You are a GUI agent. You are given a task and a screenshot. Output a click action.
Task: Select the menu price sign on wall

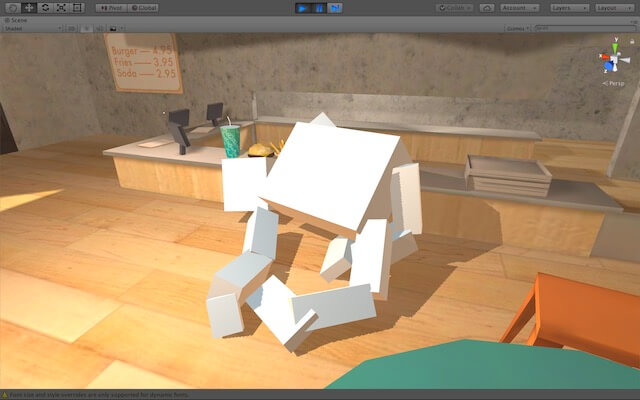pyautogui.click(x=143, y=63)
